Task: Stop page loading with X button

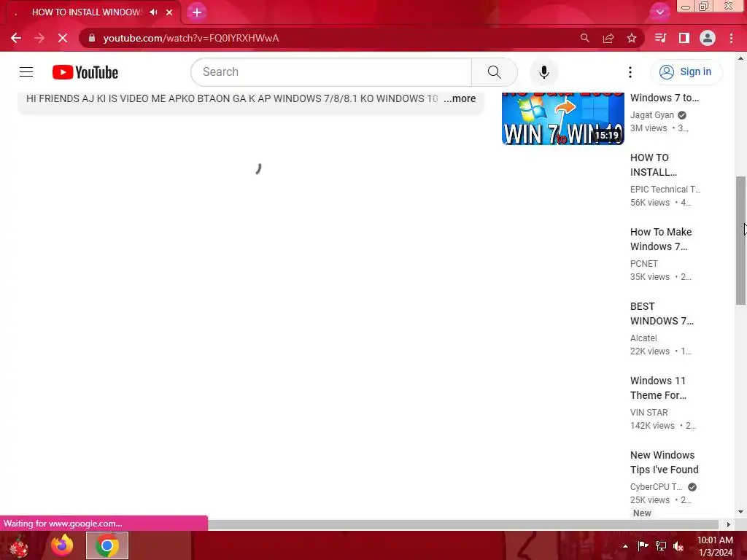Action: click(63, 38)
